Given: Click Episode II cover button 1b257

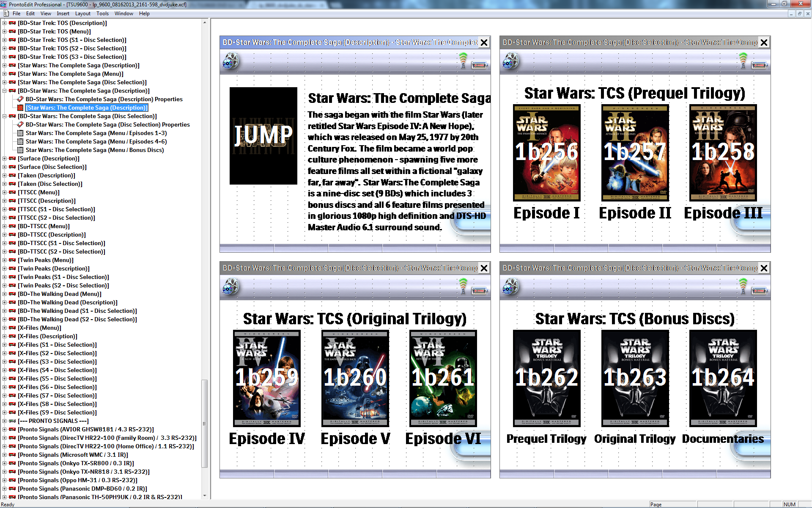Looking at the screenshot, I should 635,152.
